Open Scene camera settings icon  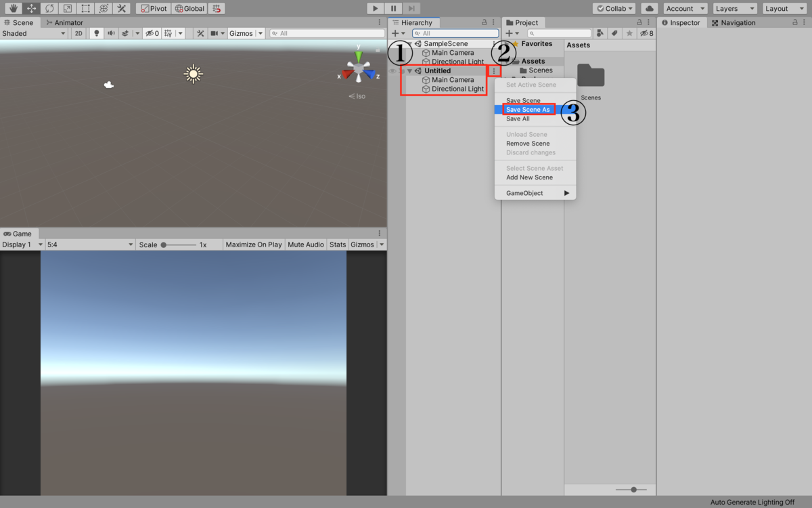[x=215, y=33]
